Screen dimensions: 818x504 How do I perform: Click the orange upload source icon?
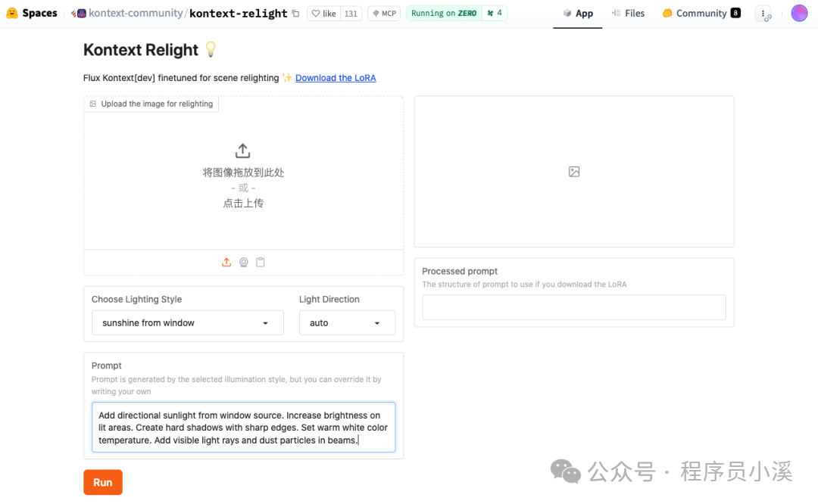click(x=226, y=263)
